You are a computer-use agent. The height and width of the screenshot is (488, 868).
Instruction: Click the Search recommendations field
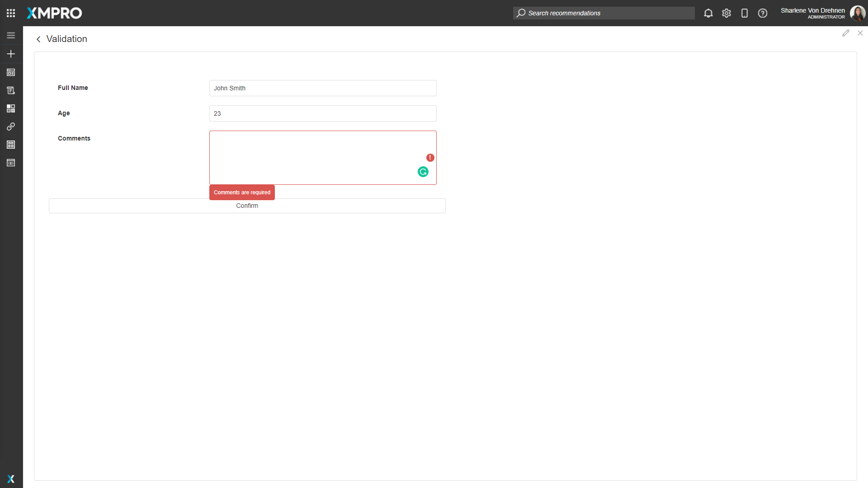click(604, 13)
